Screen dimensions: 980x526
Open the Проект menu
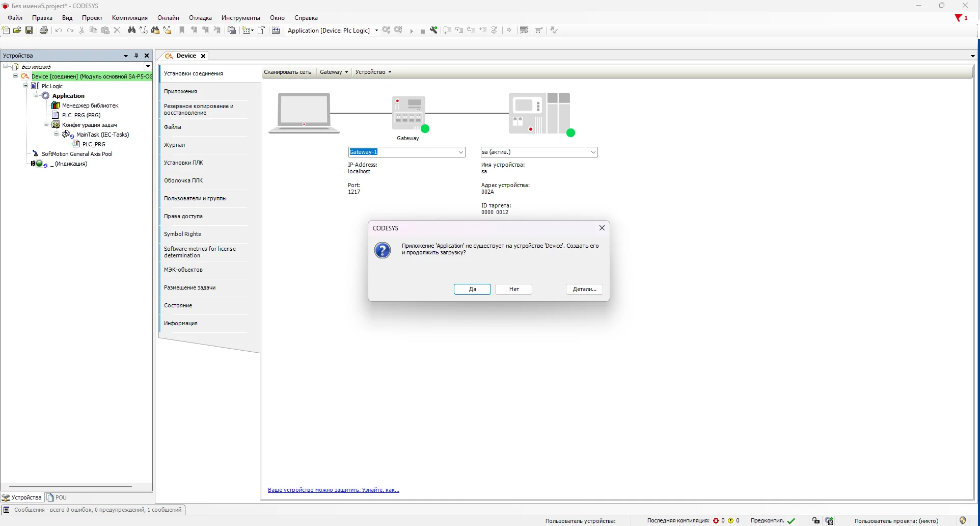92,18
